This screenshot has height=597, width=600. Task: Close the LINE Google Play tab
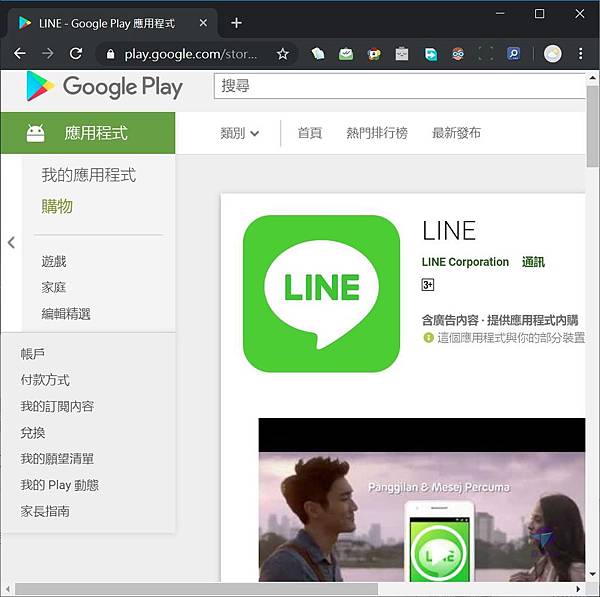click(x=203, y=23)
